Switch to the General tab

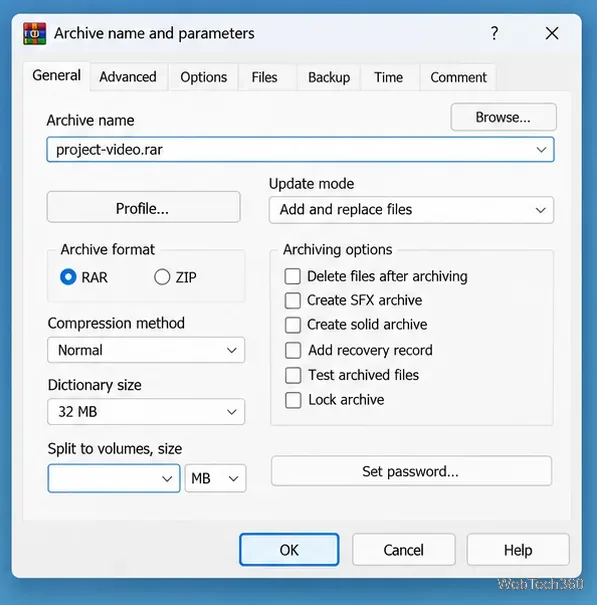click(x=56, y=76)
